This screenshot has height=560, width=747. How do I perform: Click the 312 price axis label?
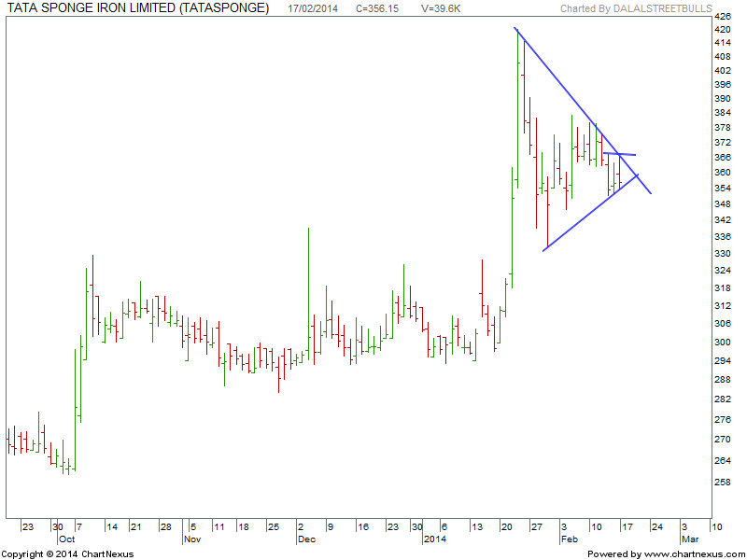[x=723, y=306]
